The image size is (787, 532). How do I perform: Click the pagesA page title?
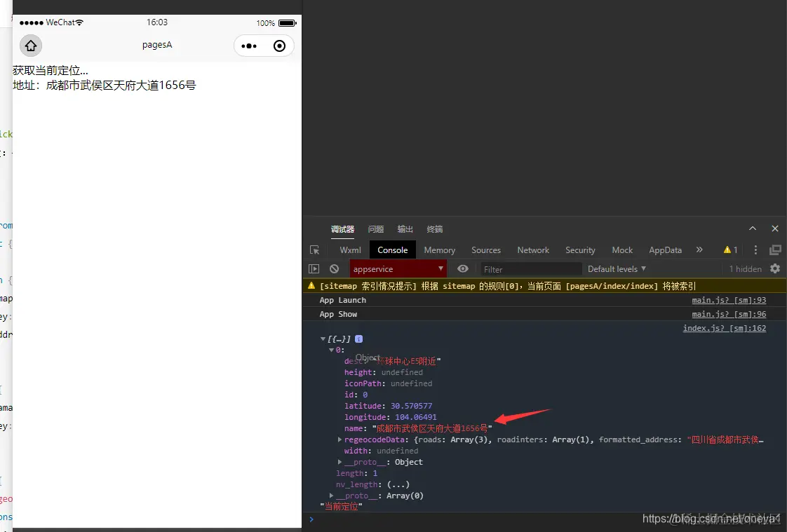click(157, 45)
